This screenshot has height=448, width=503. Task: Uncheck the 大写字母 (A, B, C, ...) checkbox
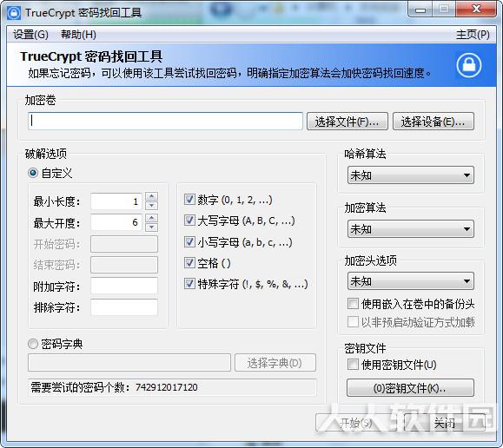pyautogui.click(x=189, y=221)
